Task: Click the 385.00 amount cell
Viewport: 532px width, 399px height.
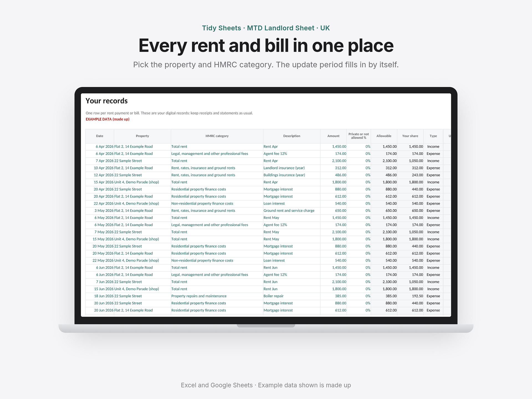Action: click(333, 296)
